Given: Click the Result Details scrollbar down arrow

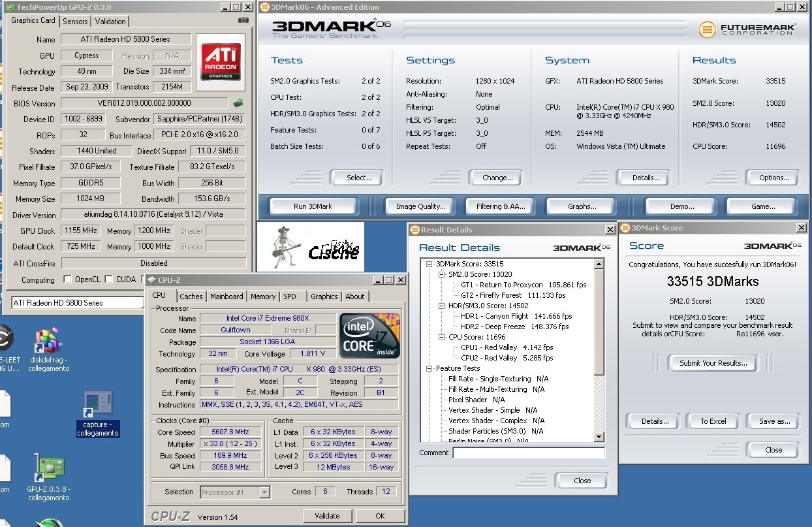Looking at the screenshot, I should pyautogui.click(x=599, y=437).
